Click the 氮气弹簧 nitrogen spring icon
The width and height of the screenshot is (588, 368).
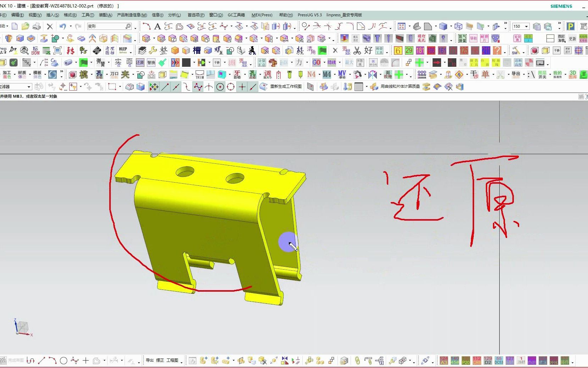pyautogui.click(x=463, y=38)
